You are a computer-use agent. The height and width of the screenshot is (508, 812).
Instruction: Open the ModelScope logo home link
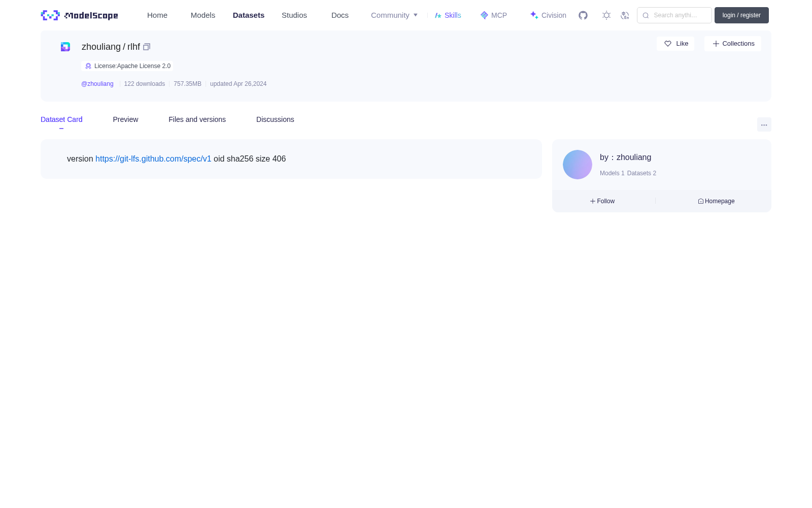(79, 15)
